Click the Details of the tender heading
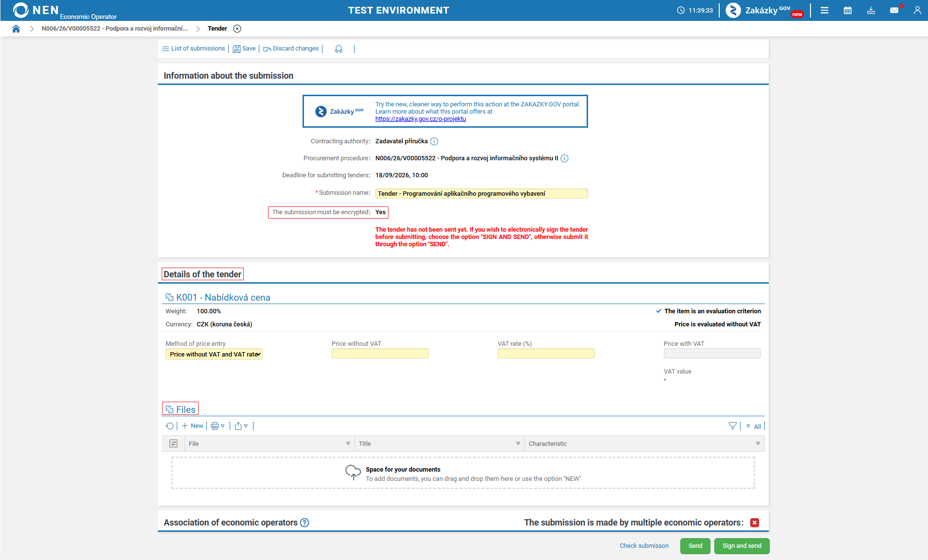The image size is (928, 560). pyautogui.click(x=202, y=274)
